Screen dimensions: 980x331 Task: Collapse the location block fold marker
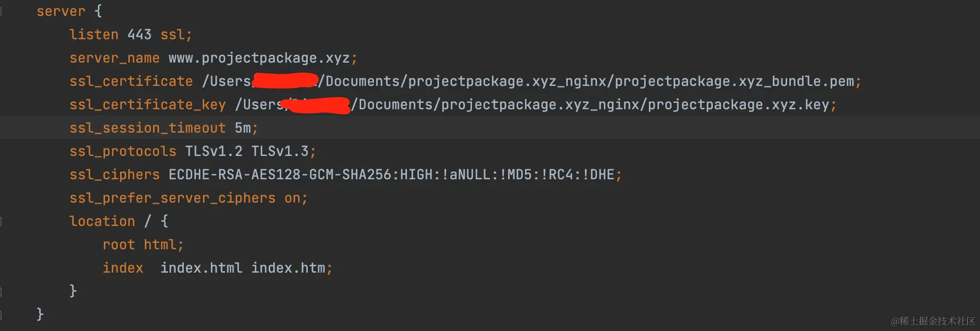[x=1, y=221]
